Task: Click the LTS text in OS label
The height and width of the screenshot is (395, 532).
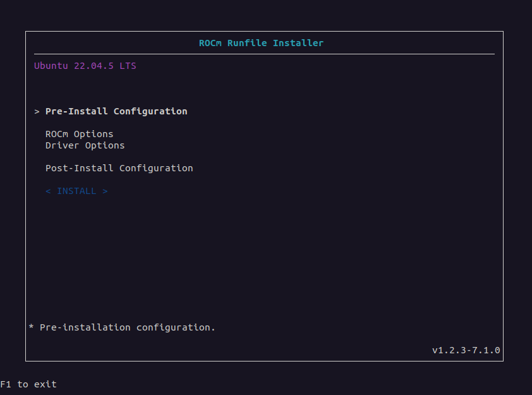Action: [x=128, y=66]
